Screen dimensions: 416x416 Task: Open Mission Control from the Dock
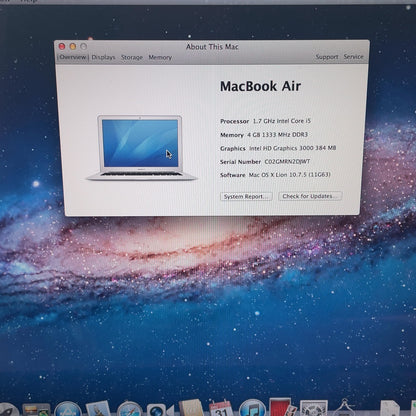coord(36,410)
